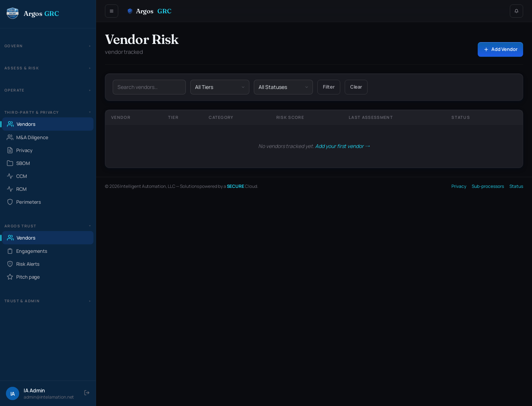Click the Tier column header
The height and width of the screenshot is (406, 532).
point(173,117)
